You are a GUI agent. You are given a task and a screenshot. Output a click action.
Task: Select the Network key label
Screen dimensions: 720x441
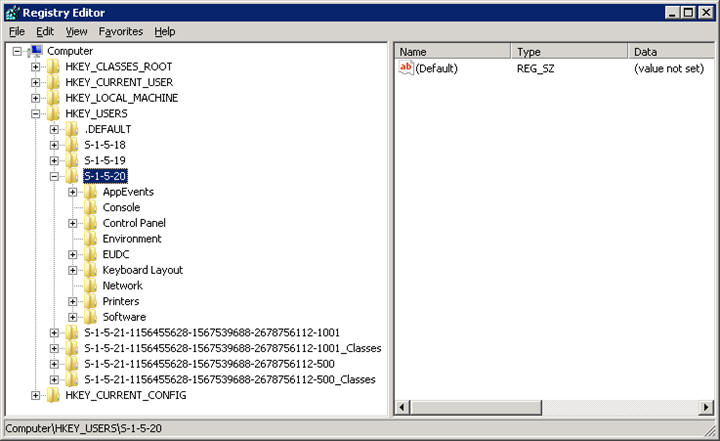[x=123, y=286]
